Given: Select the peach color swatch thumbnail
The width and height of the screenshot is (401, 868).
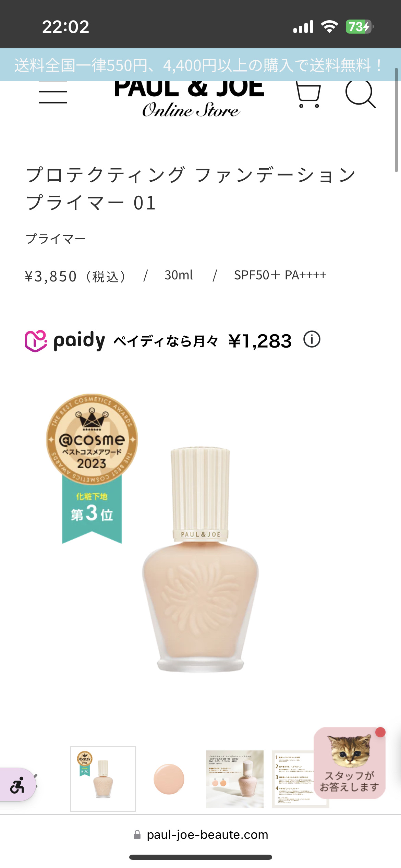Looking at the screenshot, I should (169, 779).
